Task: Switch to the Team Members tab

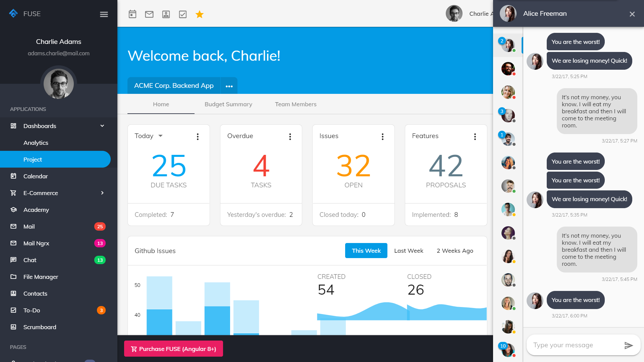Action: 296,104
